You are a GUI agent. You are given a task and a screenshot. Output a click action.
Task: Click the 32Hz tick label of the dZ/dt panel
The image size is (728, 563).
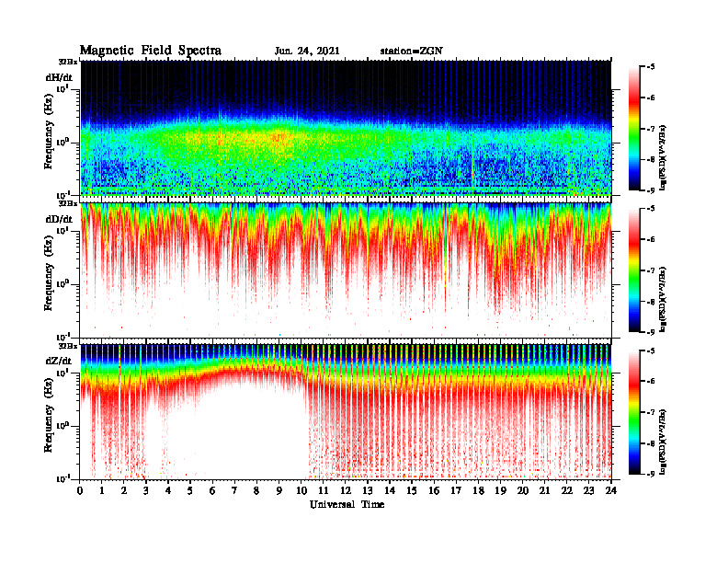point(68,346)
